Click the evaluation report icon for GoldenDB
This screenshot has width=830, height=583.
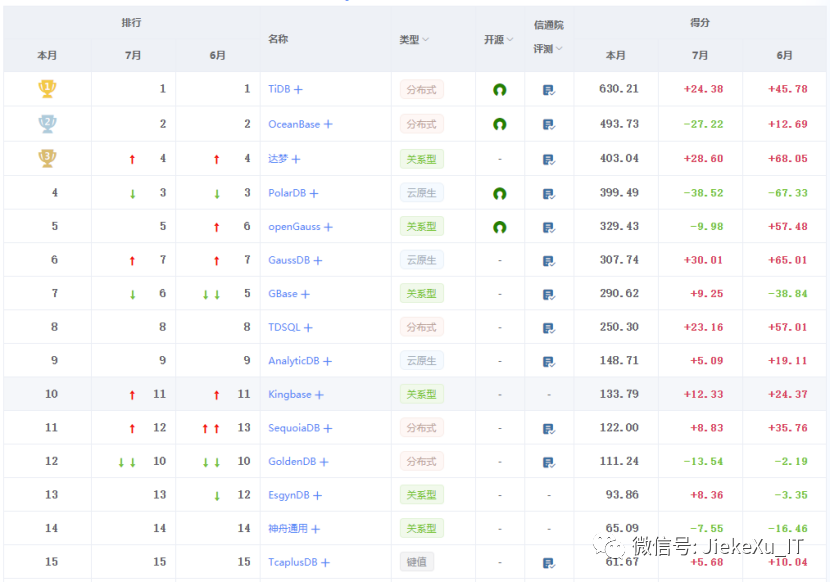pyautogui.click(x=549, y=462)
